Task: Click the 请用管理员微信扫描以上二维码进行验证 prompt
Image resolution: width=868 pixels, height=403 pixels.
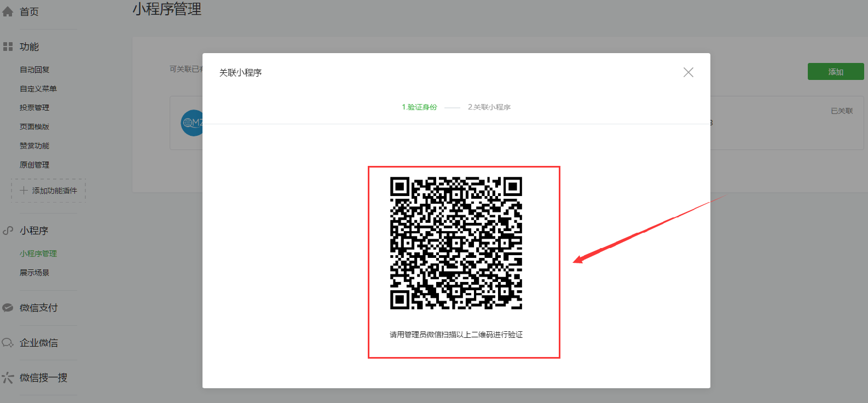Action: tap(456, 335)
